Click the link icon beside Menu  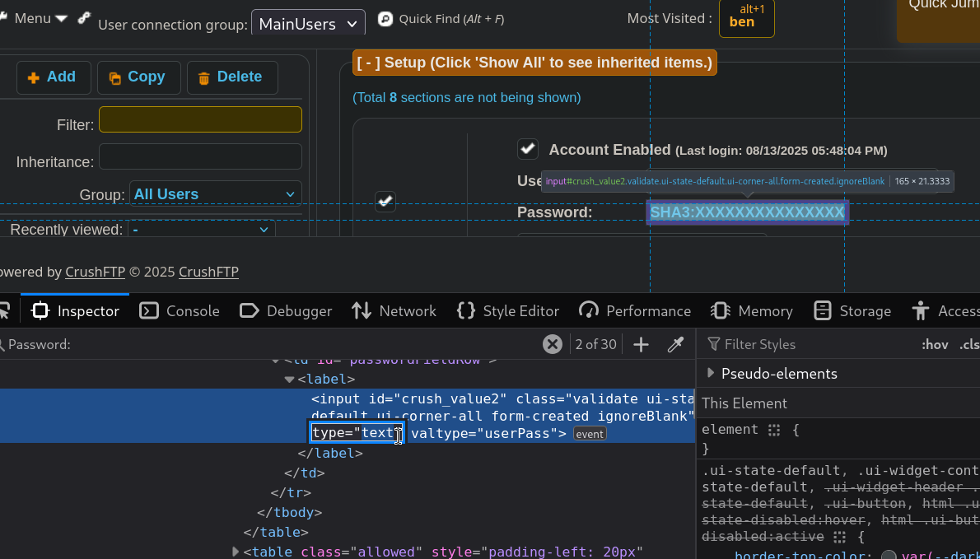tap(84, 18)
